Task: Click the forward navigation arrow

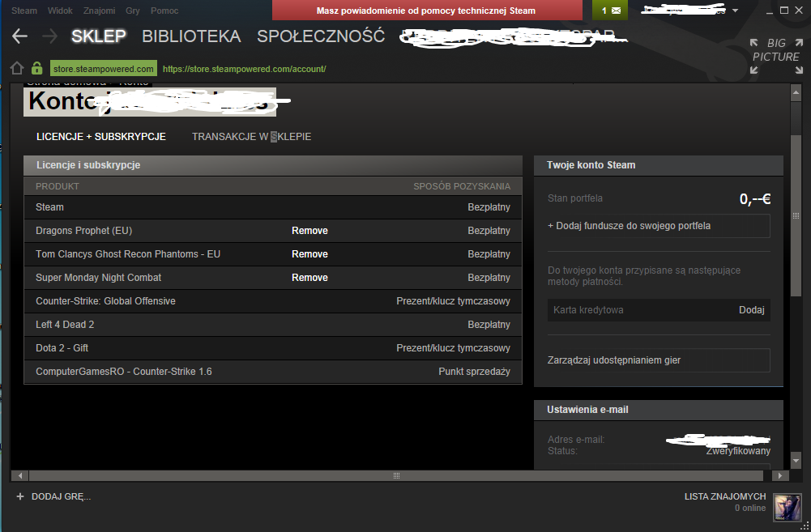Action: pyautogui.click(x=49, y=36)
